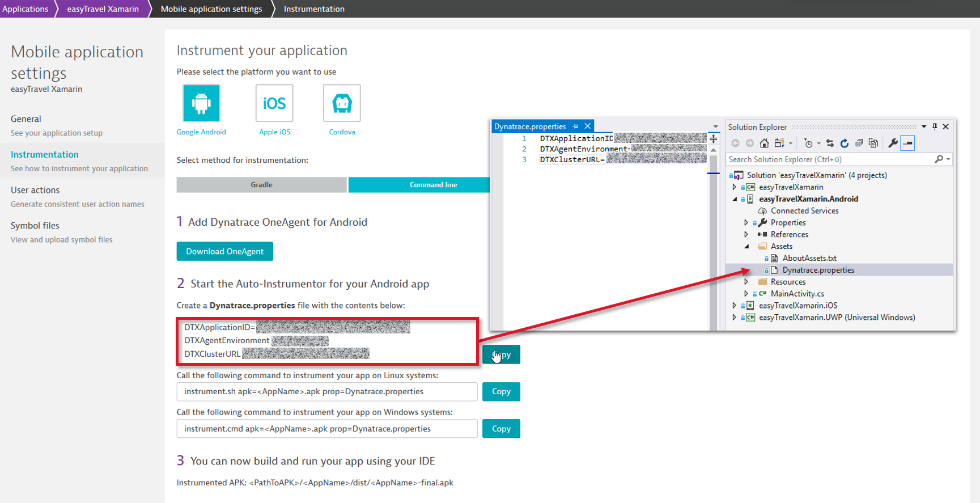Click editor vertical scrollbar up arrow
This screenshot has width=980, height=503.
(x=714, y=150)
